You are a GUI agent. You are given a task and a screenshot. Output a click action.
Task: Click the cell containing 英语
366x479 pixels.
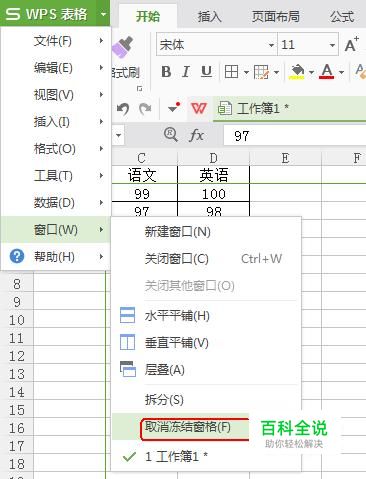214,175
